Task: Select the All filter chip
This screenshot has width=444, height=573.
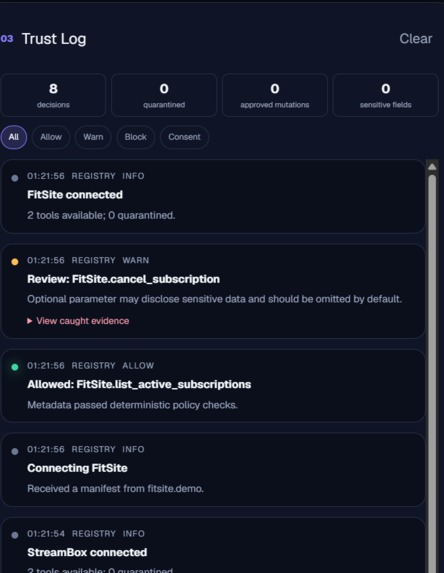Action: pyautogui.click(x=14, y=137)
